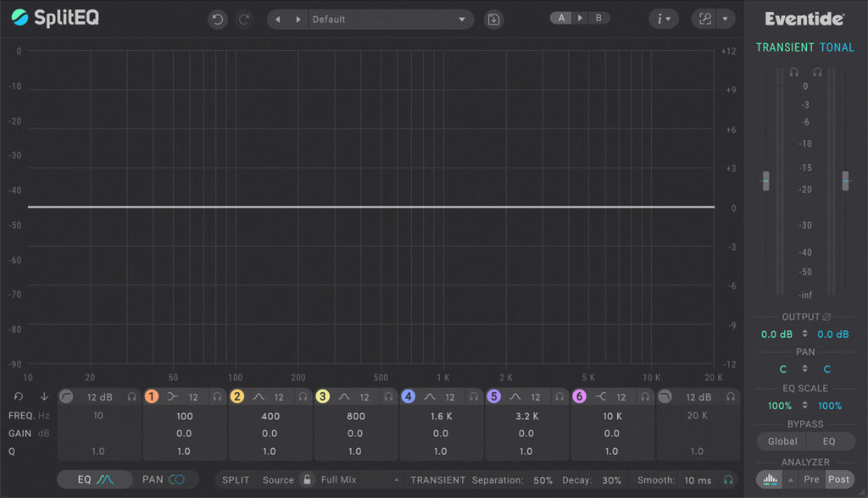Open the Default preset dropdown
Image resolution: width=868 pixels, height=498 pixels.
[x=390, y=19]
